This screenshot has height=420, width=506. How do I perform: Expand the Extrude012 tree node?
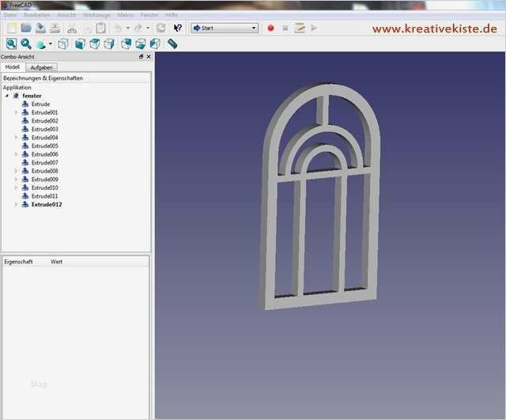point(17,204)
